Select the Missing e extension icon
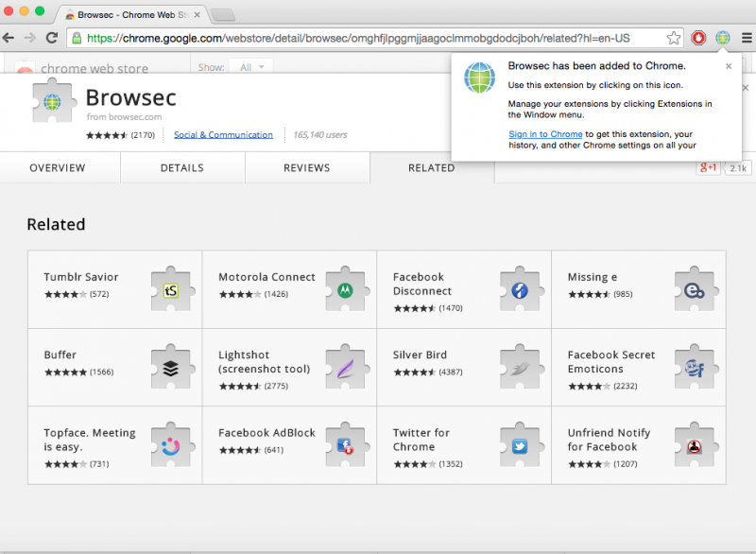756x554 pixels. (695, 290)
